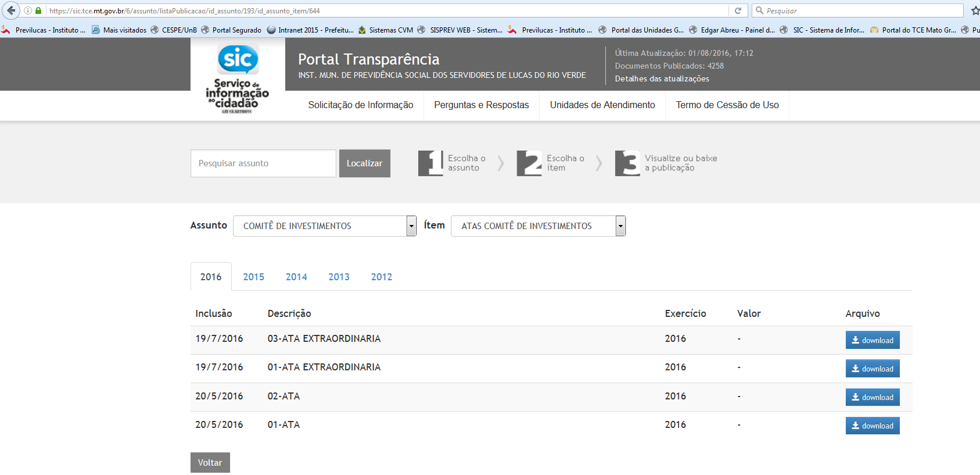Switch to the 2015 tab
The image size is (980, 475).
(x=253, y=277)
